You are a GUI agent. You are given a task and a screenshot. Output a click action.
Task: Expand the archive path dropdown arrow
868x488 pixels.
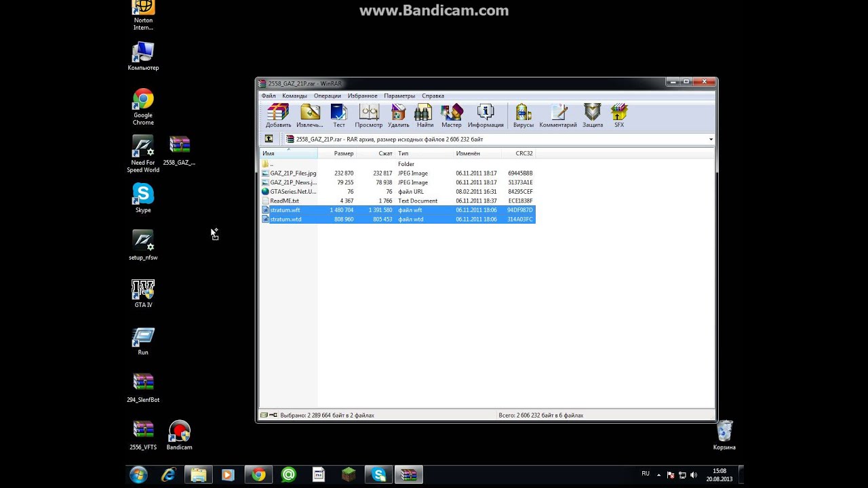tap(711, 140)
